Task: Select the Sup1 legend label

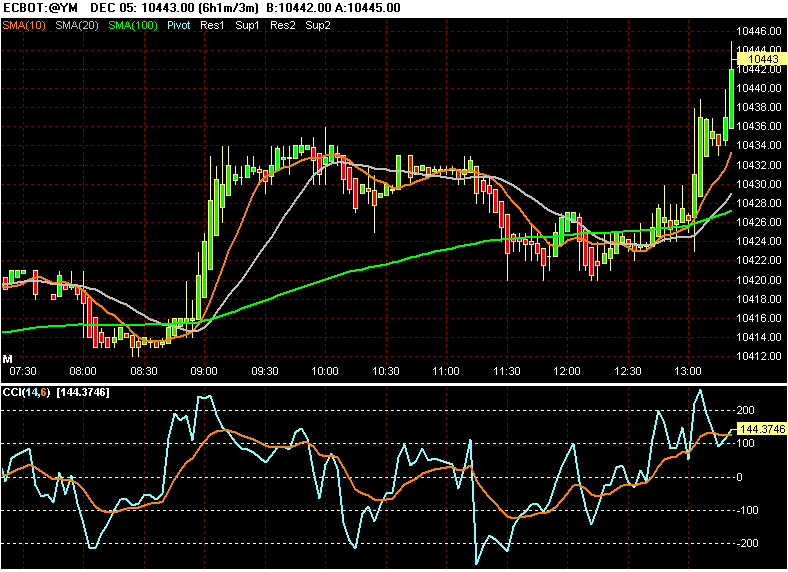Action: point(247,25)
